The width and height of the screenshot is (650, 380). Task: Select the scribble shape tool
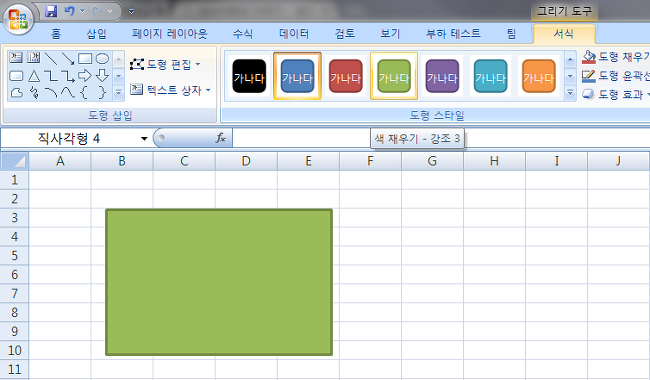pyautogui.click(x=33, y=93)
